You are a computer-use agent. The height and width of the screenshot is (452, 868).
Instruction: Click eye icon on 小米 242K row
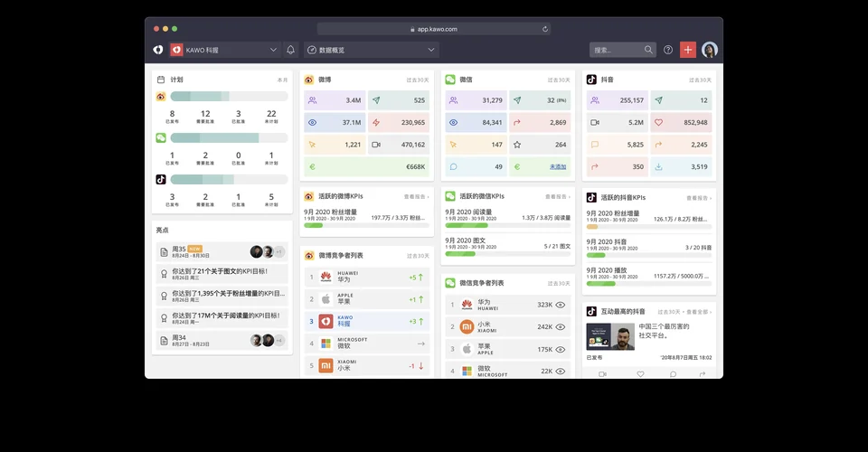point(561,327)
